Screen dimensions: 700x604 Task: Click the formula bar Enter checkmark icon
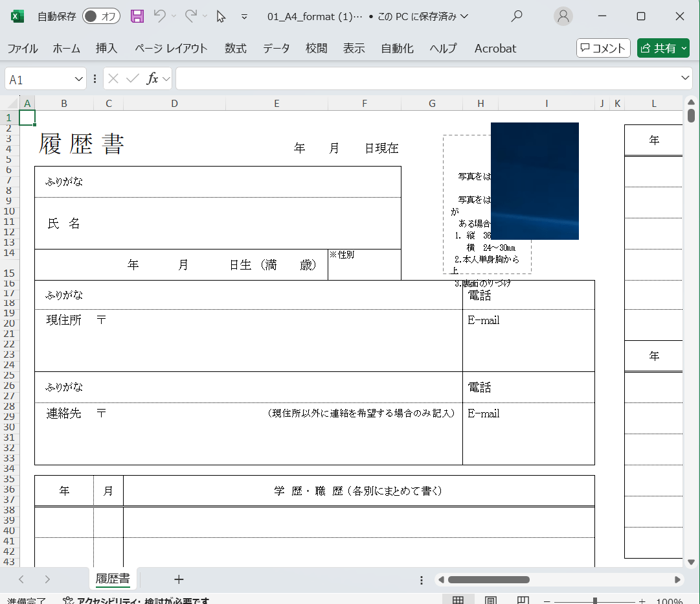pos(133,79)
